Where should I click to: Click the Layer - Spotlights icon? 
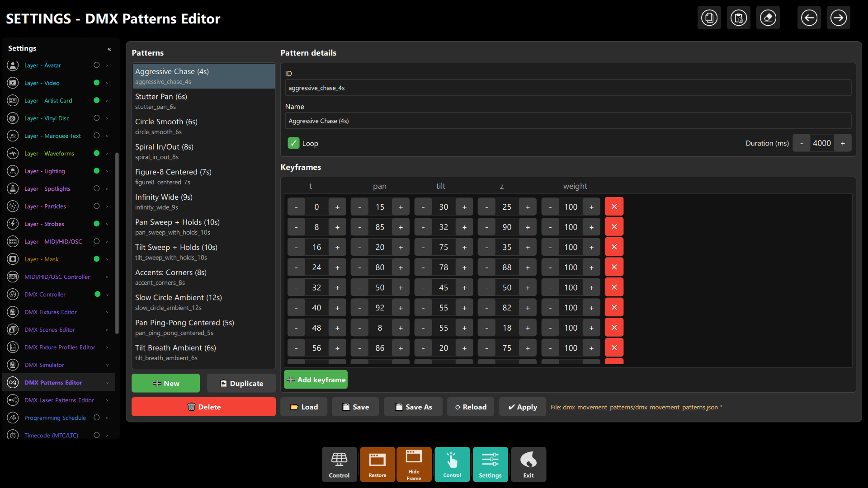(x=13, y=189)
